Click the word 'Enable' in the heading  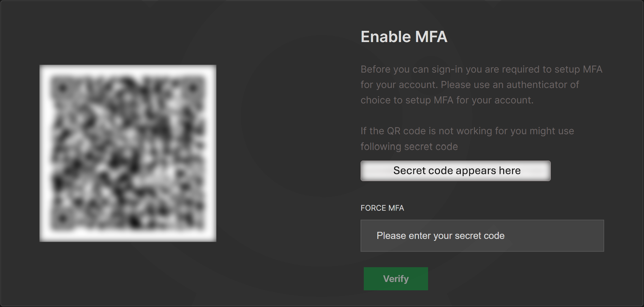point(386,37)
